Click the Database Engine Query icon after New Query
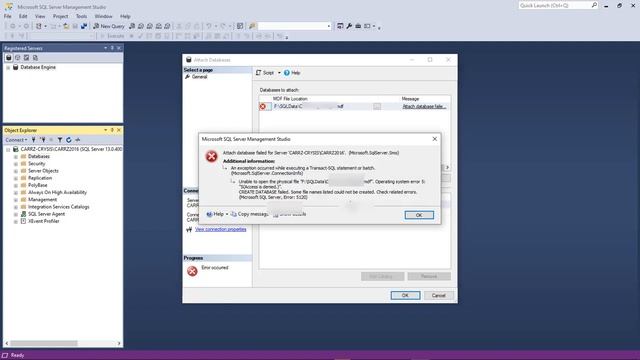640x360 pixels. click(132, 26)
